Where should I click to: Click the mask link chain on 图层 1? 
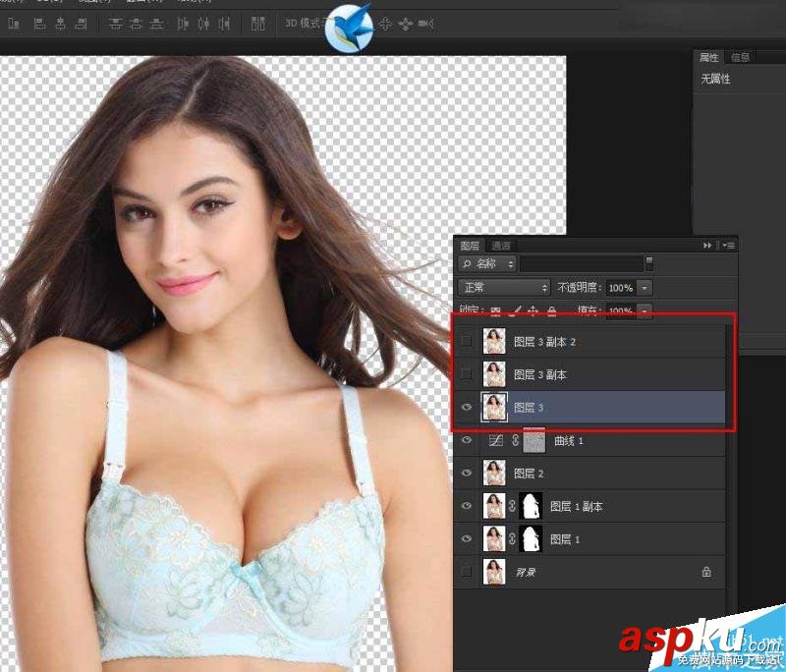click(512, 539)
